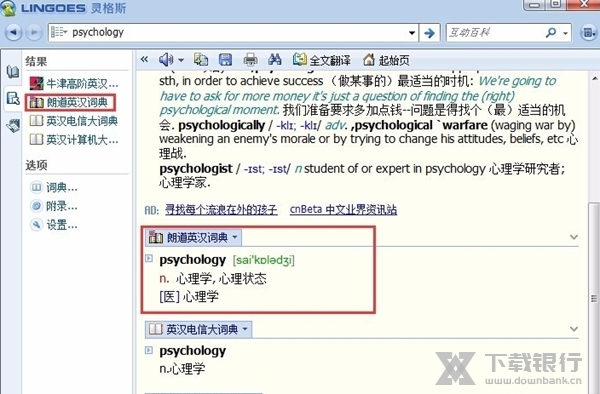This screenshot has height=394, width=600.
Task: Click the bold word psychologically
Action: [222, 125]
